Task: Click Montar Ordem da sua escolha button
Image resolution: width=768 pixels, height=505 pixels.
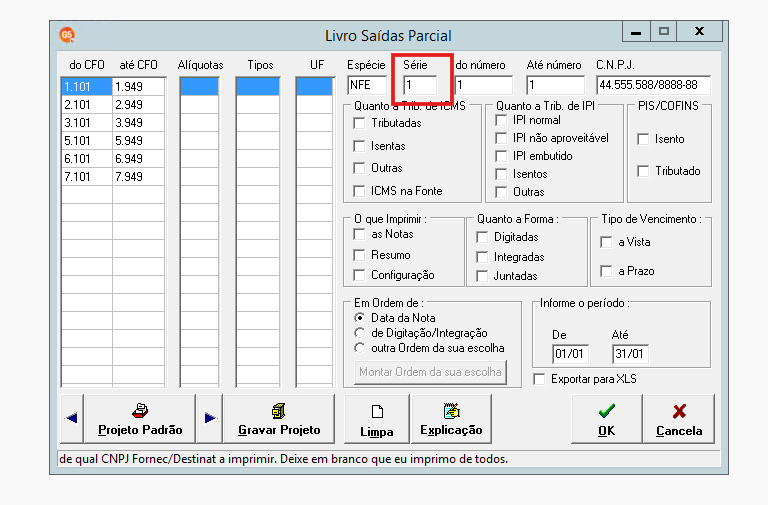Action: coord(430,372)
